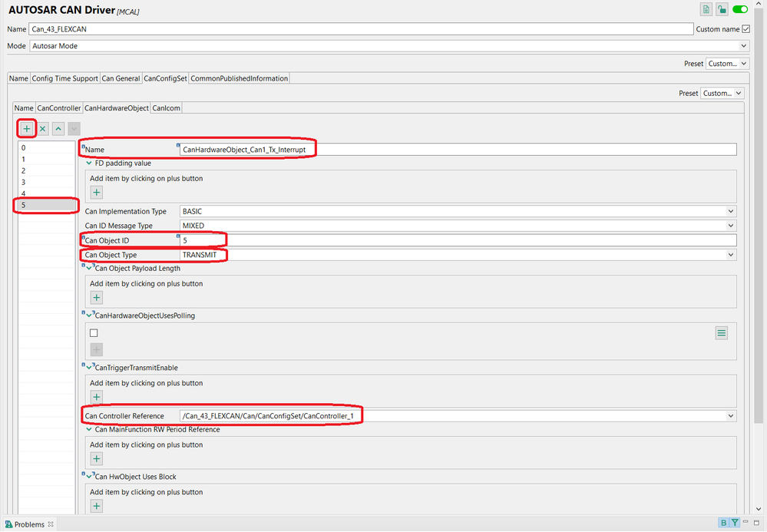Select hardware object 0 in the list

pos(47,147)
